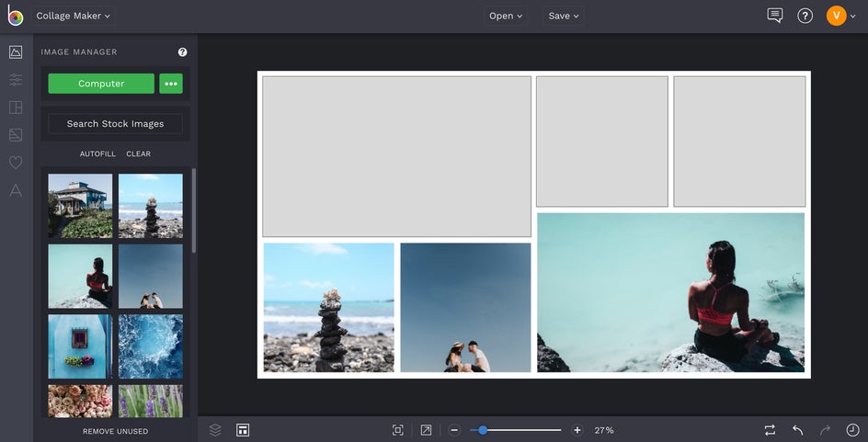
Task: Click the Fit to Screen icon
Action: coord(398,430)
